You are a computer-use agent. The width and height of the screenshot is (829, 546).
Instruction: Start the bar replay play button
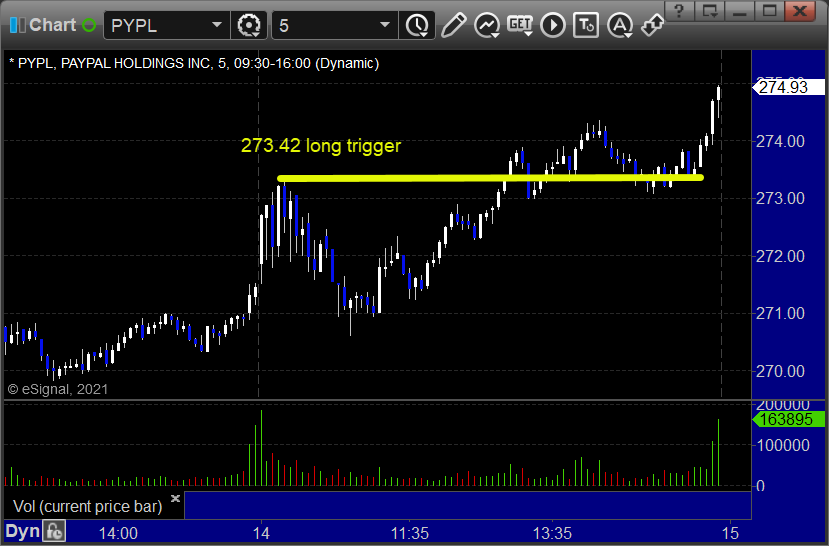pos(553,25)
